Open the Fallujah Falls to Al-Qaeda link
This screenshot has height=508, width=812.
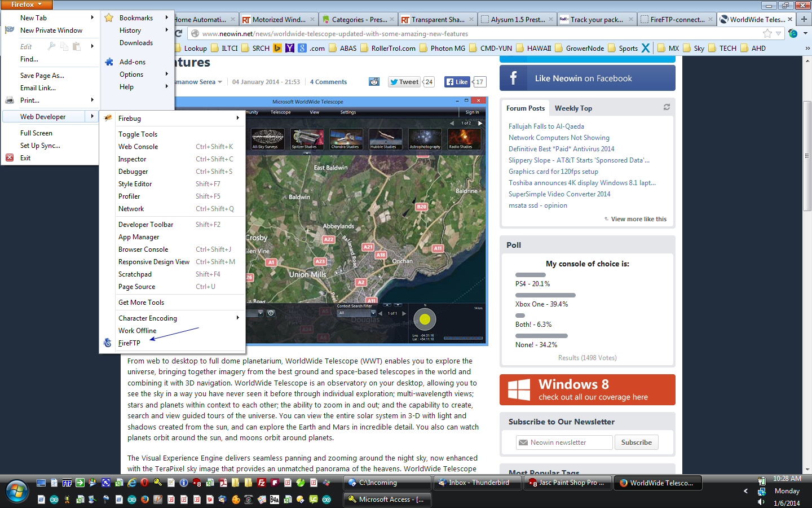(546, 126)
